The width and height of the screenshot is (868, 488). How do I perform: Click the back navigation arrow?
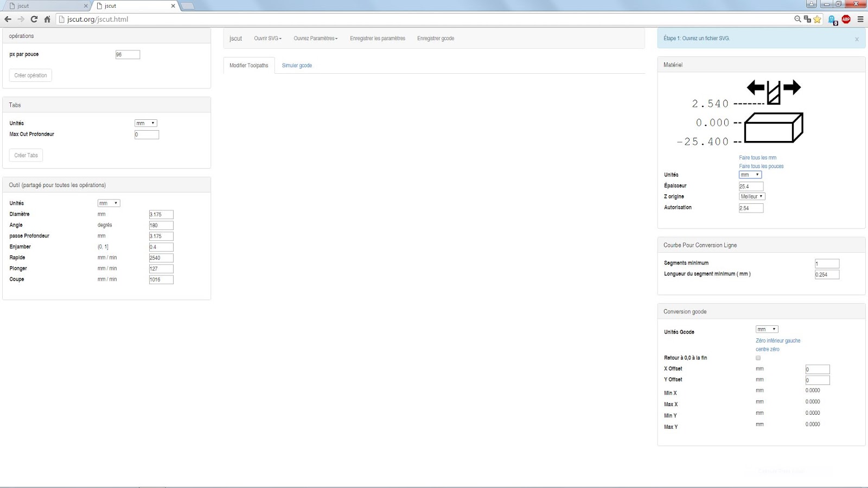point(8,18)
